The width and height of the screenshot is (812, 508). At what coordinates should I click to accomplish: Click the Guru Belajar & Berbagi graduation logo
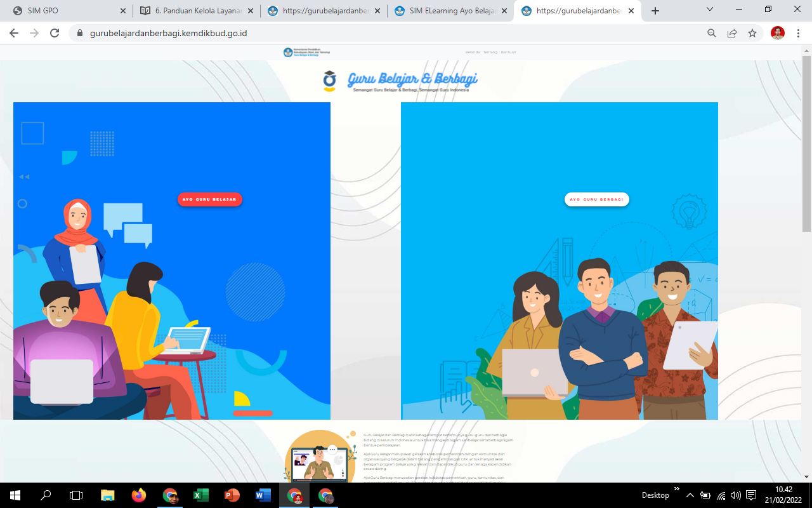point(329,81)
